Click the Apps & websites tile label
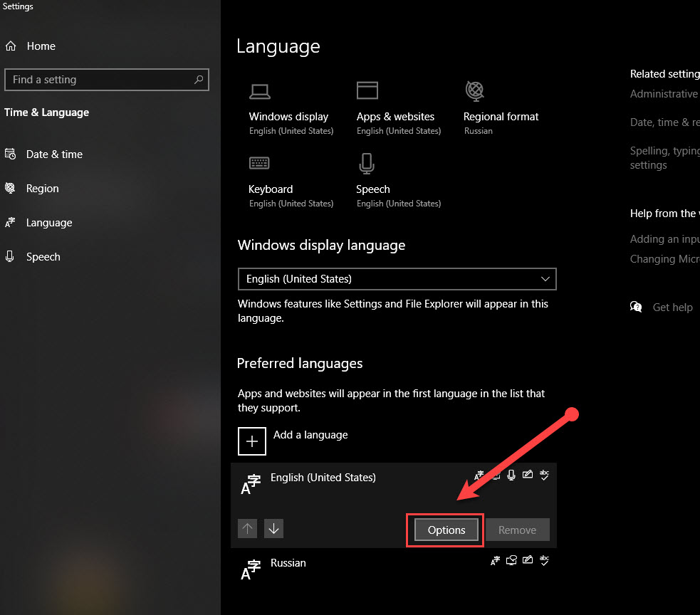This screenshot has width=700, height=615. 395,117
